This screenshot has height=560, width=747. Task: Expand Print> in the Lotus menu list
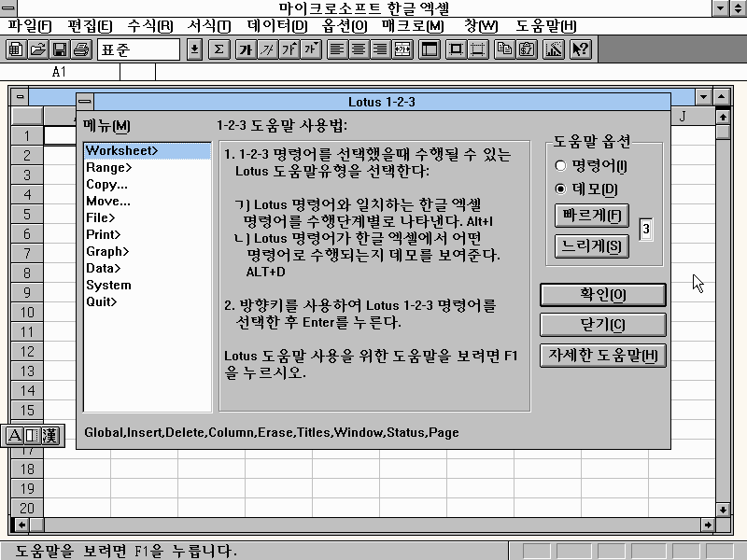(x=148, y=234)
